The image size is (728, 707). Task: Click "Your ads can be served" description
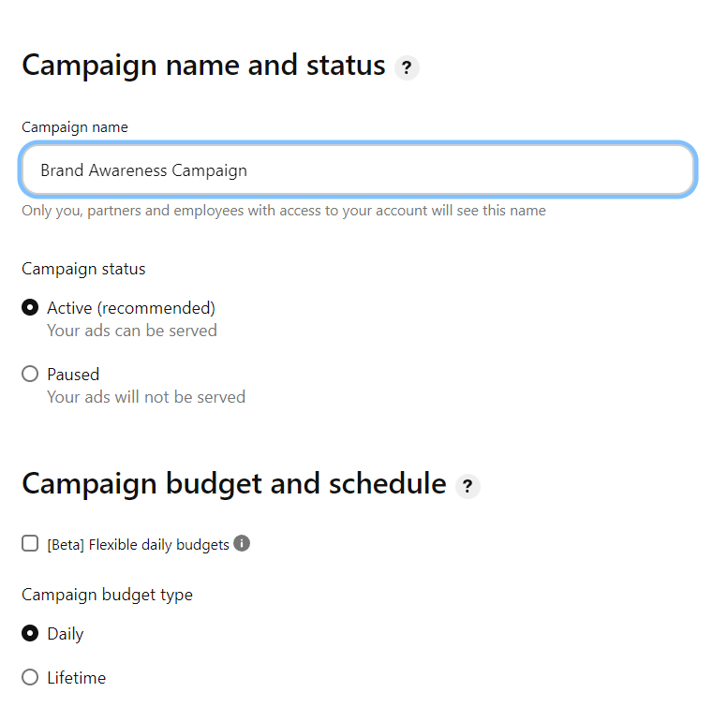[132, 331]
